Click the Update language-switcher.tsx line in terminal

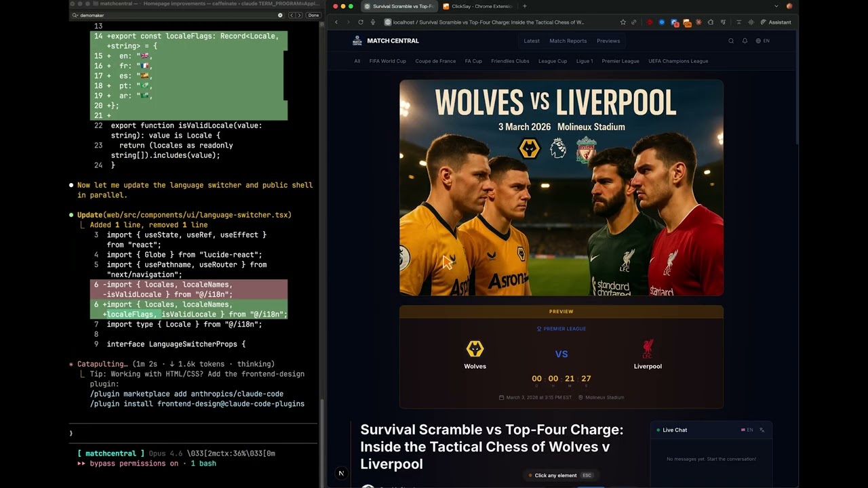click(184, 215)
